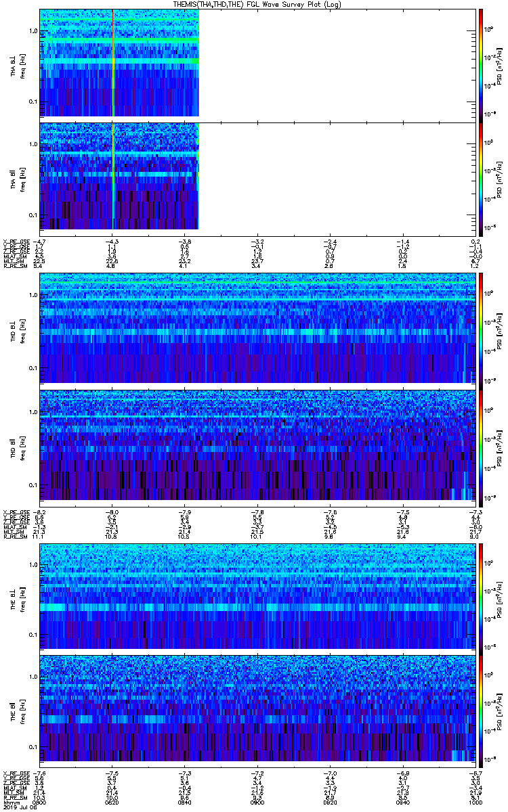Click R_RE_SM row label under THA panels
This screenshot has height=812, width=508.
point(14,266)
